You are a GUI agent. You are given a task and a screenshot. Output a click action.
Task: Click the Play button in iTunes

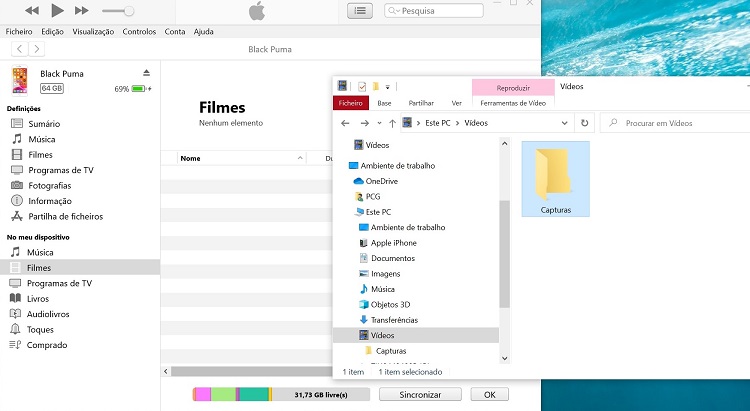[57, 10]
